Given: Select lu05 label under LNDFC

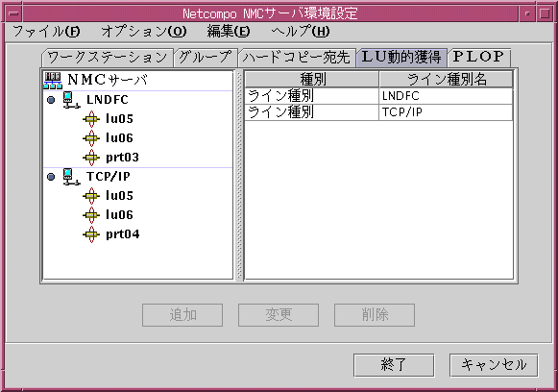Looking at the screenshot, I should (119, 119).
